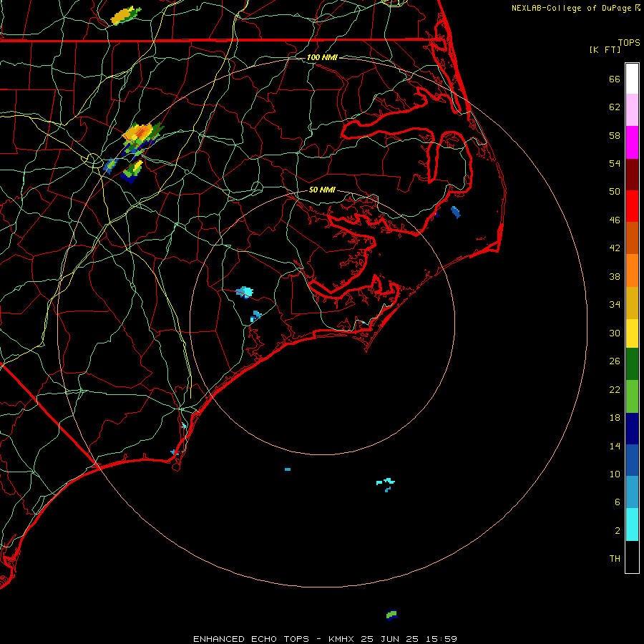The width and height of the screenshot is (644, 644).
Task: Click the "15:59" timestamp at the bottom
Action: point(441,639)
